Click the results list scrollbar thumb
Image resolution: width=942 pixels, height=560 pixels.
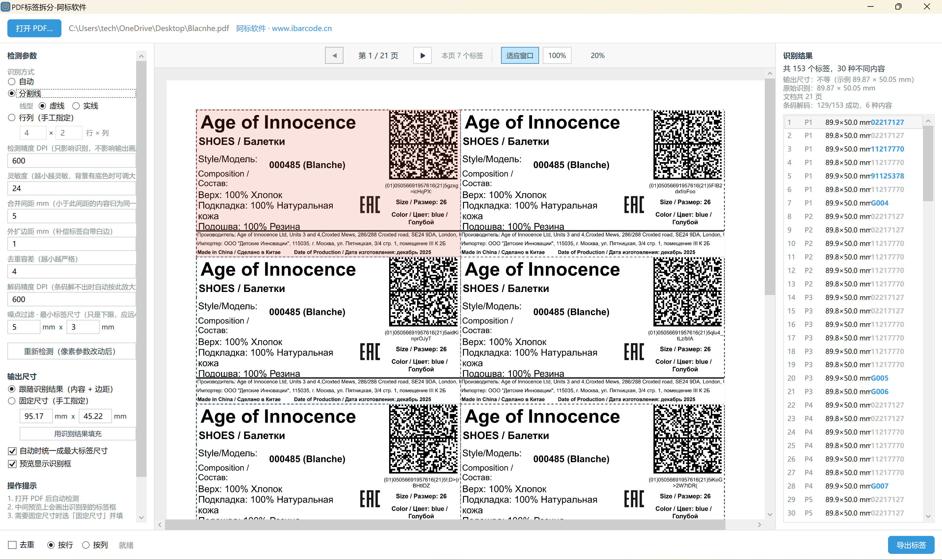pos(929,163)
